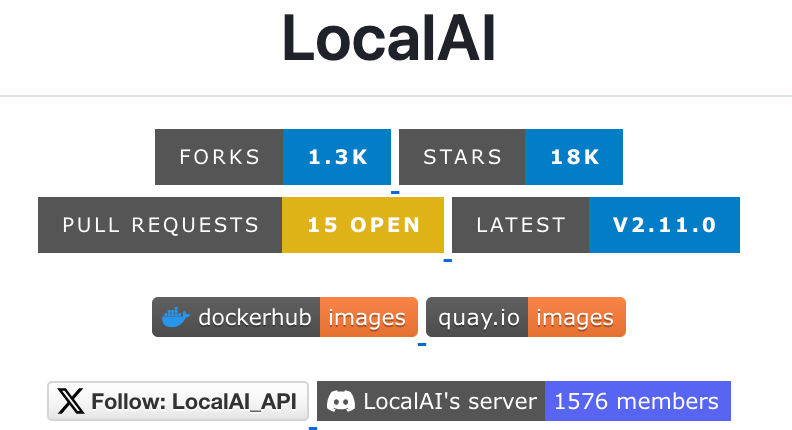Click the LocalAI heading
792x430 pixels.
click(x=389, y=39)
